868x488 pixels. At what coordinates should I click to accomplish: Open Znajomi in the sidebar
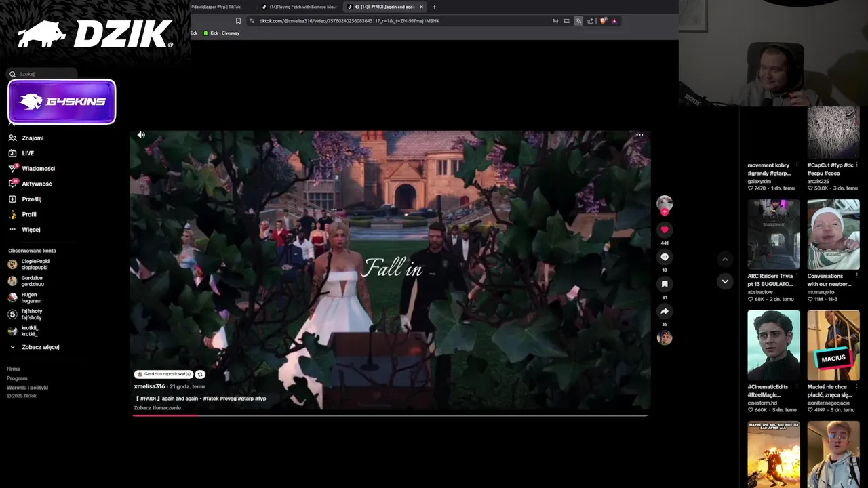pyautogui.click(x=27, y=138)
